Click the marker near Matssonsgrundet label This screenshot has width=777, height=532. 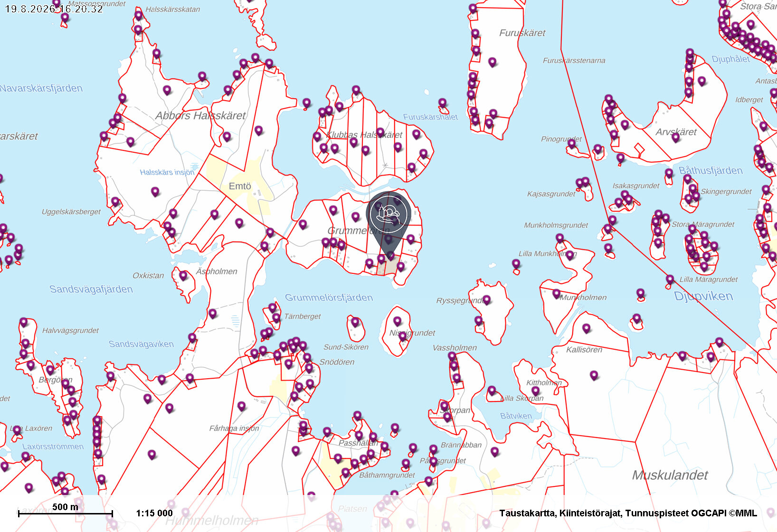(65, 18)
